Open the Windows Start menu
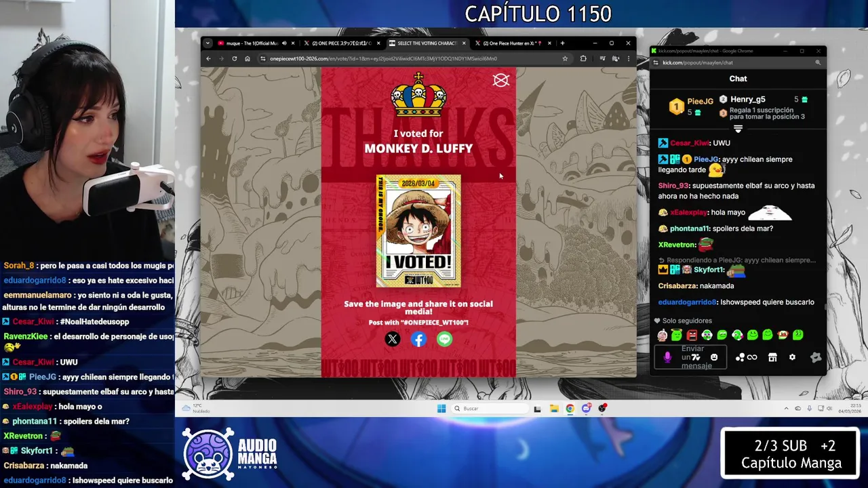This screenshot has width=868, height=488. tap(441, 409)
